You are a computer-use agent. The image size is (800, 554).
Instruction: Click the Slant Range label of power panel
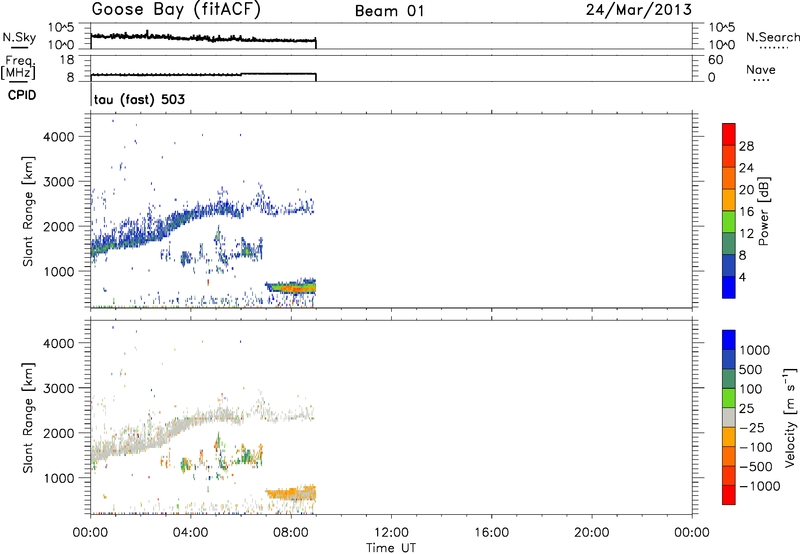click(28, 211)
